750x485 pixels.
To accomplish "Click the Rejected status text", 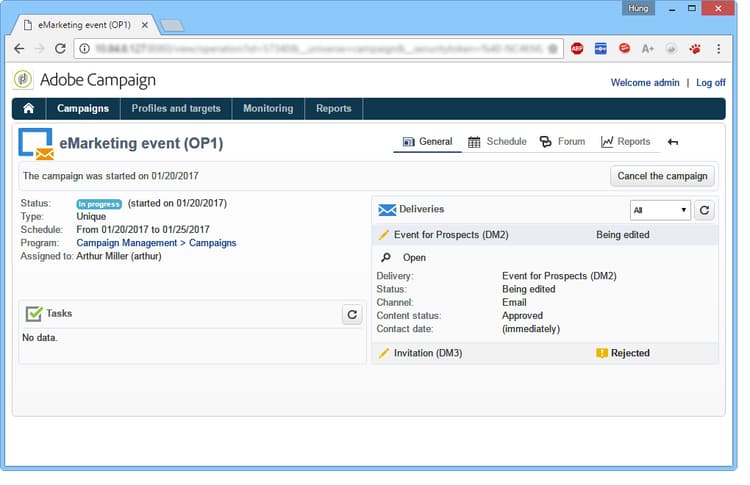I will [x=630, y=353].
